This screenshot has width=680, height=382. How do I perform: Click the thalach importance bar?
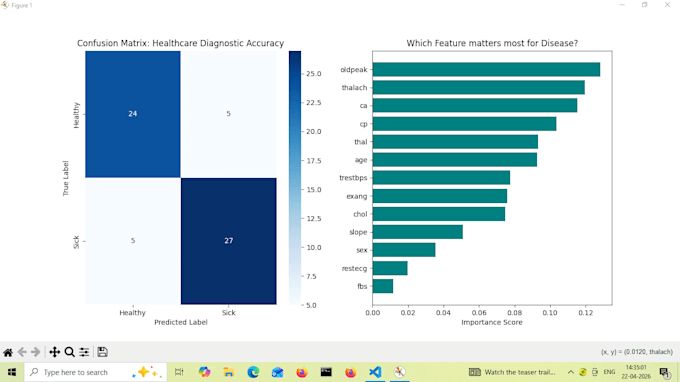coord(478,88)
